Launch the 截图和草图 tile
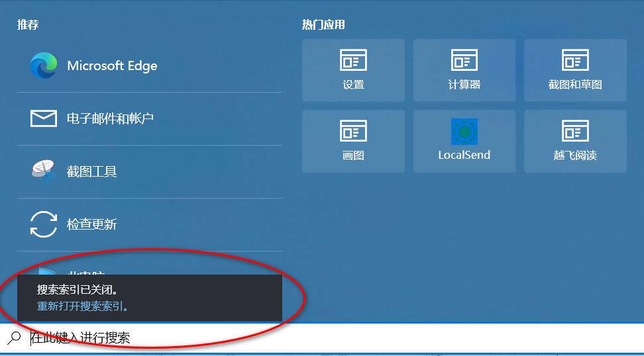 tap(574, 69)
